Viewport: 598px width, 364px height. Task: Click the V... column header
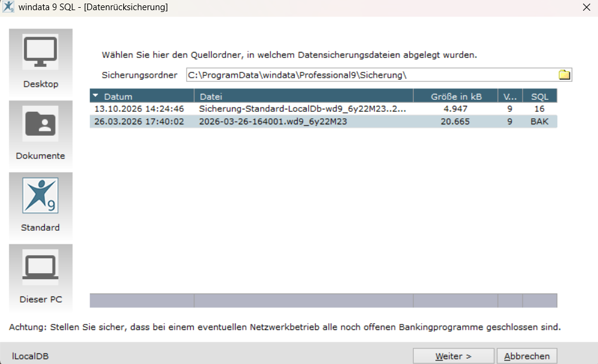click(510, 96)
